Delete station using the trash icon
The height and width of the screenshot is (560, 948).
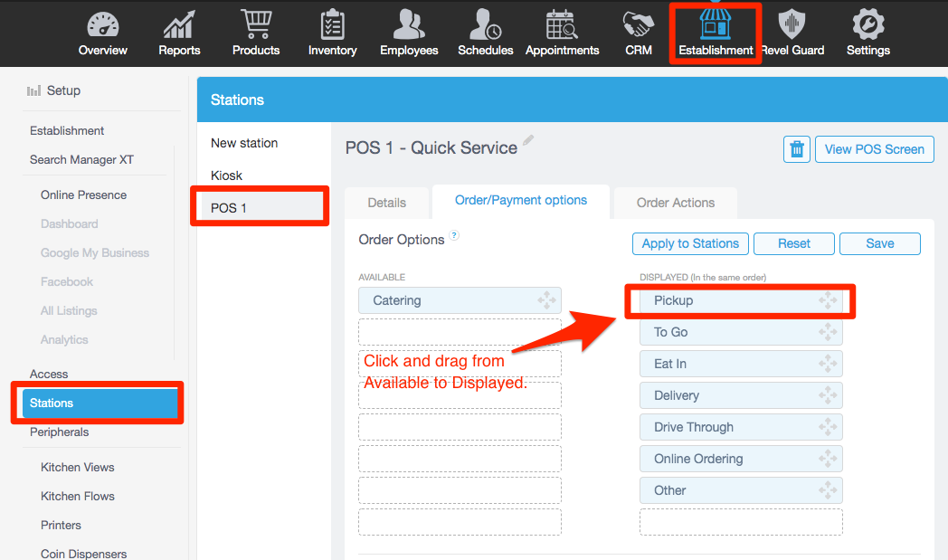[797, 149]
